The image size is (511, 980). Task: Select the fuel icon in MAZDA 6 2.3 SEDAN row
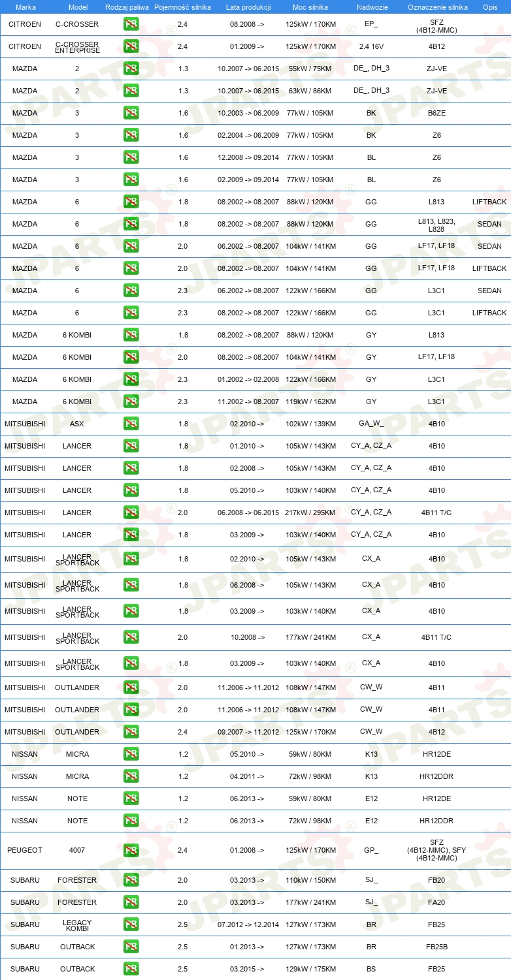tap(131, 291)
